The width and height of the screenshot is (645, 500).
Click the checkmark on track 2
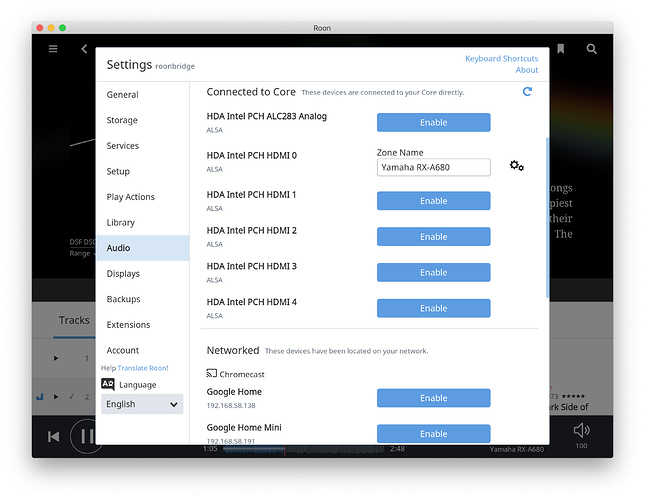click(x=72, y=397)
